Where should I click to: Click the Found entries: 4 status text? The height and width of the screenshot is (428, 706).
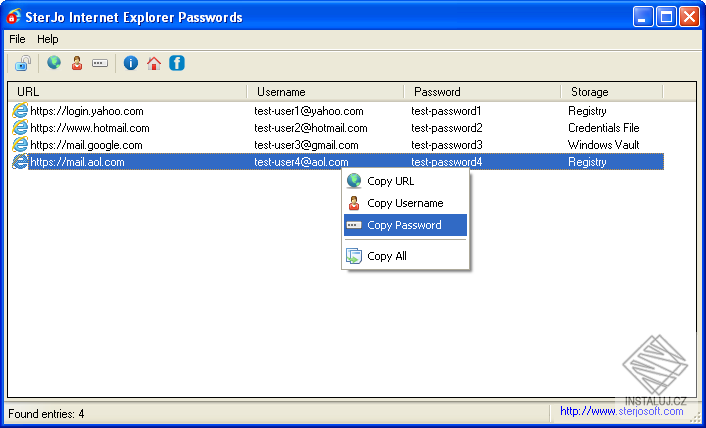[x=46, y=414]
